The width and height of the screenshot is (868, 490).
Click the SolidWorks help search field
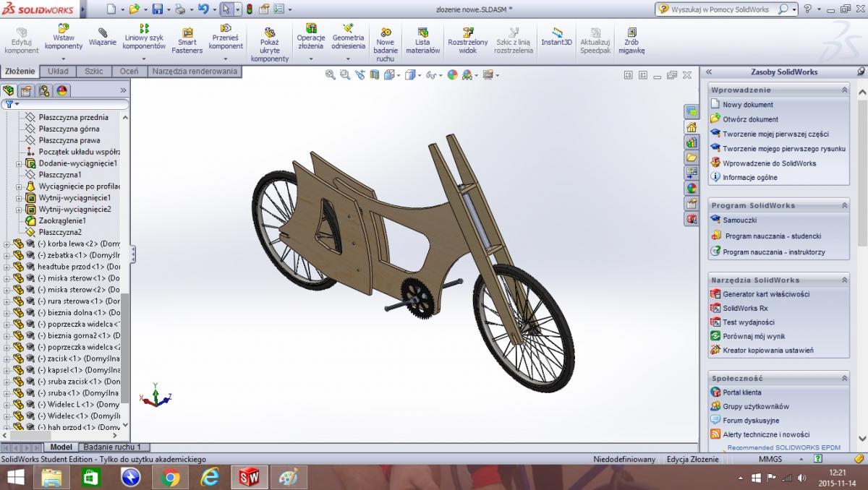[x=722, y=9]
